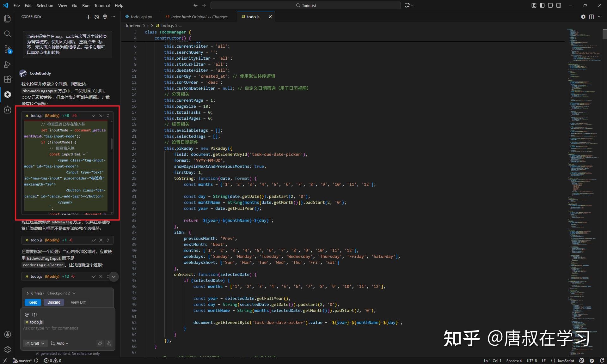Switch to the todo_api.py tab
Screen dimensions: 607x364
pos(141,17)
